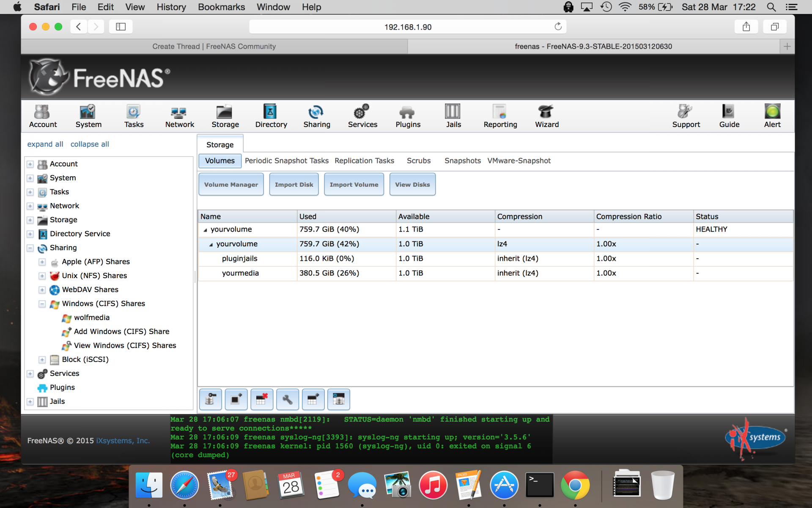Click the Volume Manager button
The image size is (812, 508).
(x=231, y=185)
